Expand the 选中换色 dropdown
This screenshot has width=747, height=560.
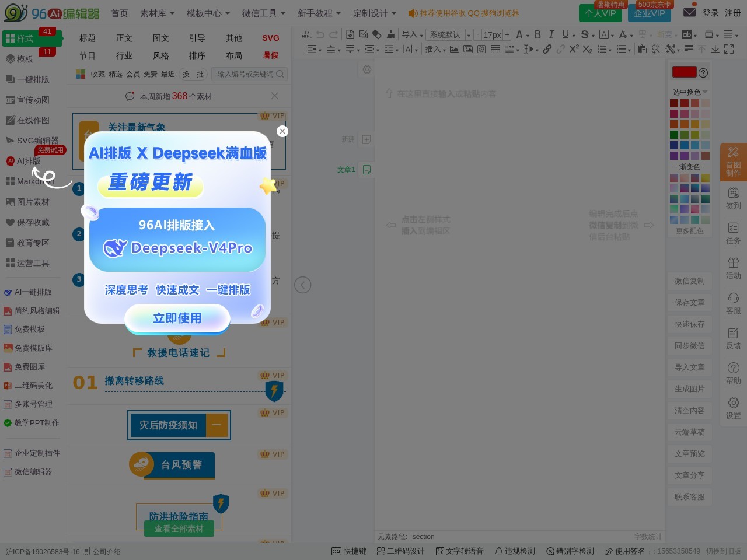[x=689, y=92]
